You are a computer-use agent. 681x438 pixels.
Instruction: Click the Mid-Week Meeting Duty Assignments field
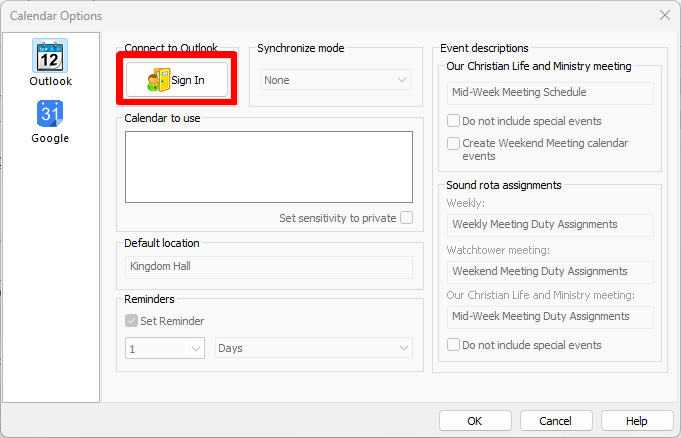click(550, 317)
